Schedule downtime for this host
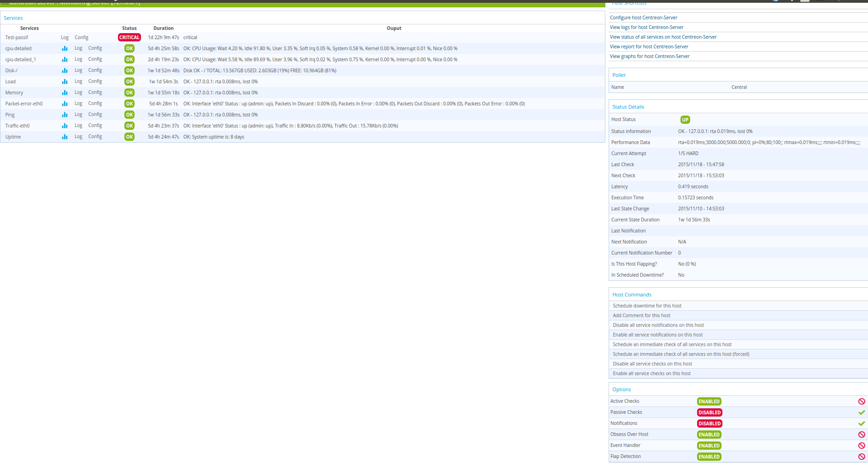The height and width of the screenshot is (464, 868). [x=647, y=306]
